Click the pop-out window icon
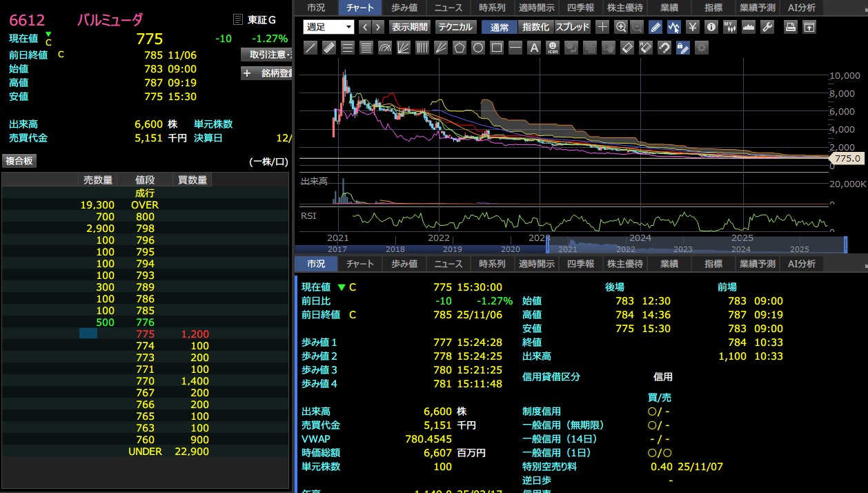The width and height of the screenshot is (868, 493). pos(809,27)
